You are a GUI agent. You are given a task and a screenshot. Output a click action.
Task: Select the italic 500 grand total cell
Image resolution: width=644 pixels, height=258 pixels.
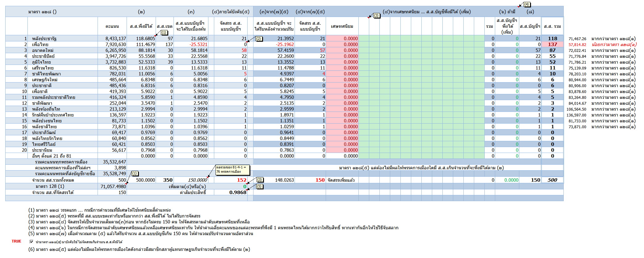click(x=552, y=180)
